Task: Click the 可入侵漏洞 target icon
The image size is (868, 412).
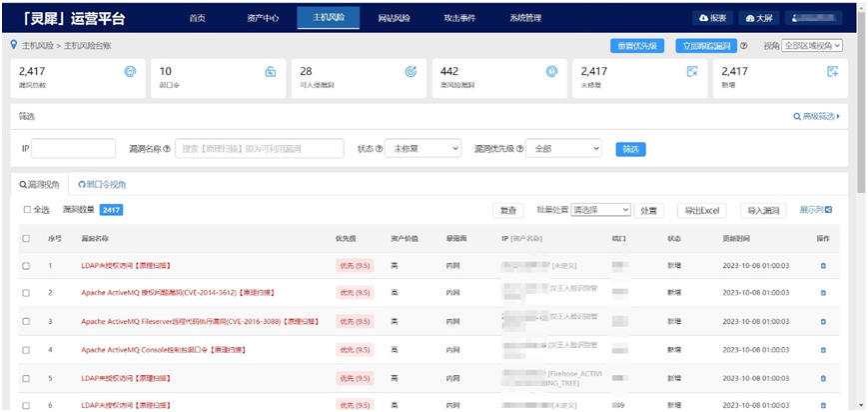Action: point(411,72)
